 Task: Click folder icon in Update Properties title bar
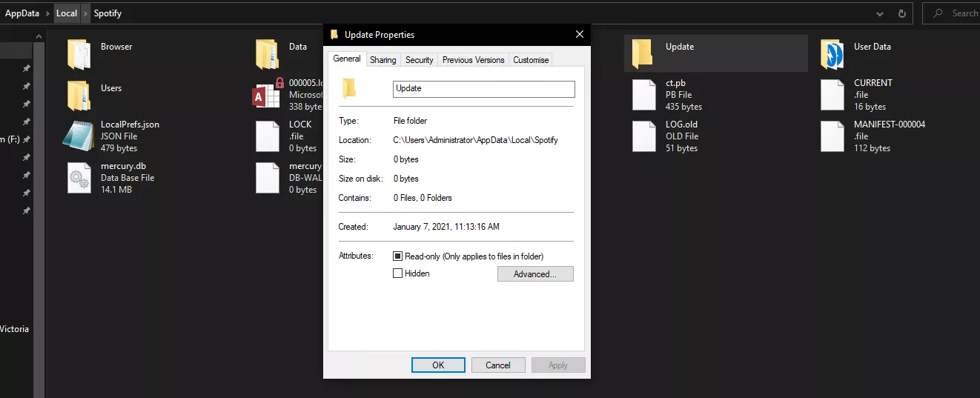334,35
